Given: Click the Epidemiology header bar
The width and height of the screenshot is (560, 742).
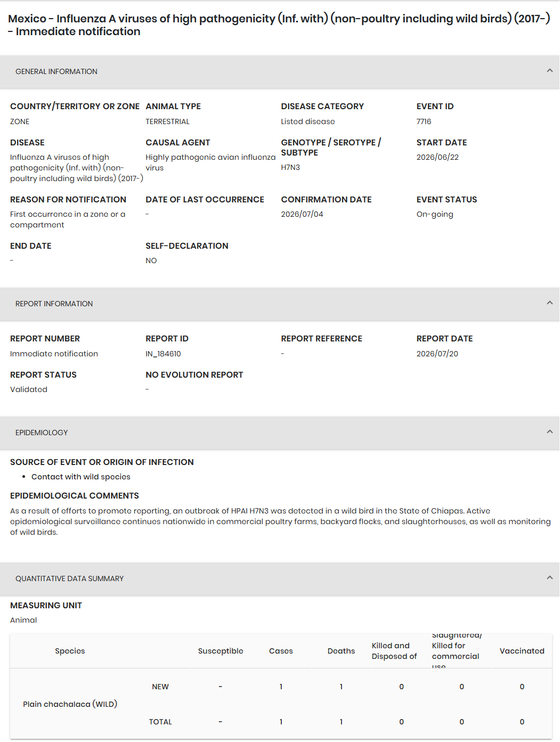Looking at the screenshot, I should [x=280, y=433].
